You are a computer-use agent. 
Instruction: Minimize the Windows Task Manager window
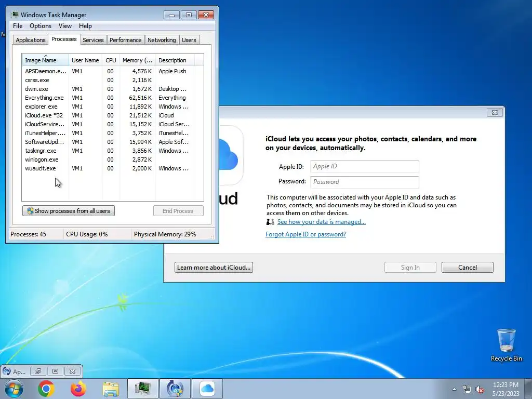[x=171, y=15]
